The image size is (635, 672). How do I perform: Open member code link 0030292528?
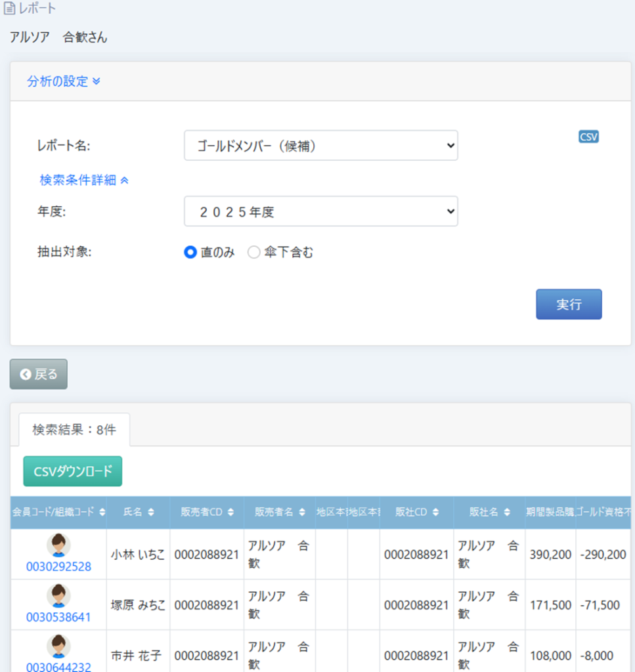[58, 566]
